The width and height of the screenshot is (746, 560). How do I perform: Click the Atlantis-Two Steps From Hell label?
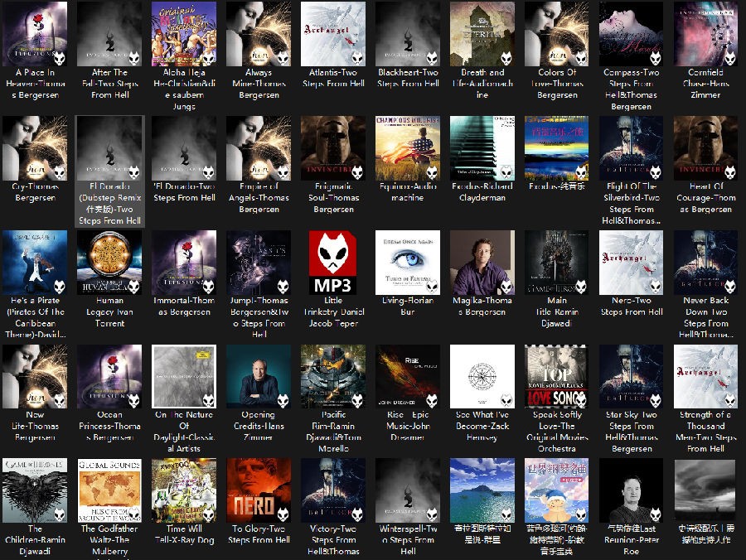333,78
